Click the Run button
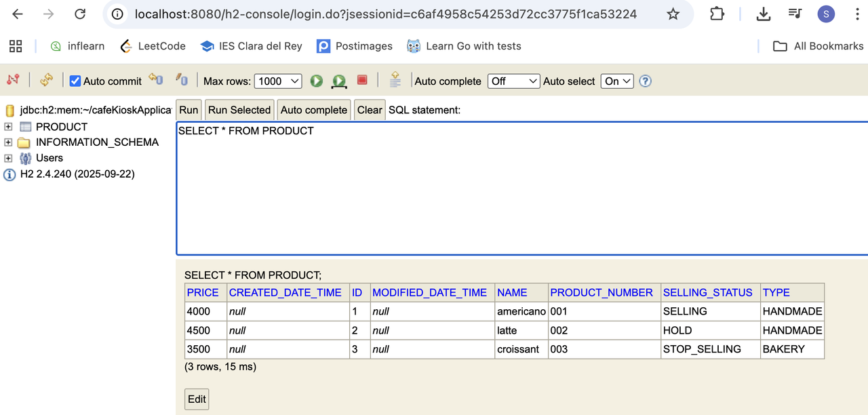This screenshot has width=868, height=415. click(189, 110)
